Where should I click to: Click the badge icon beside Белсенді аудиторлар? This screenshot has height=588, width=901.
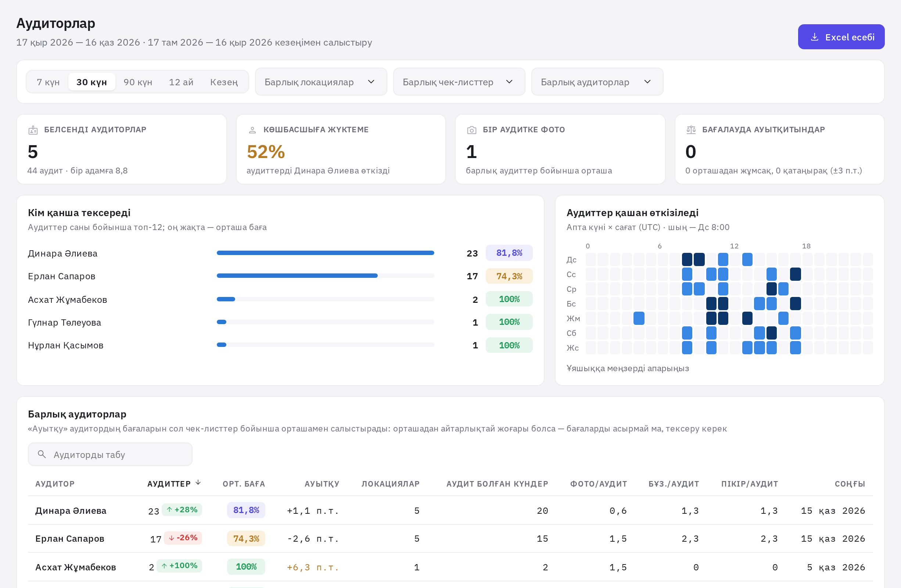(33, 130)
